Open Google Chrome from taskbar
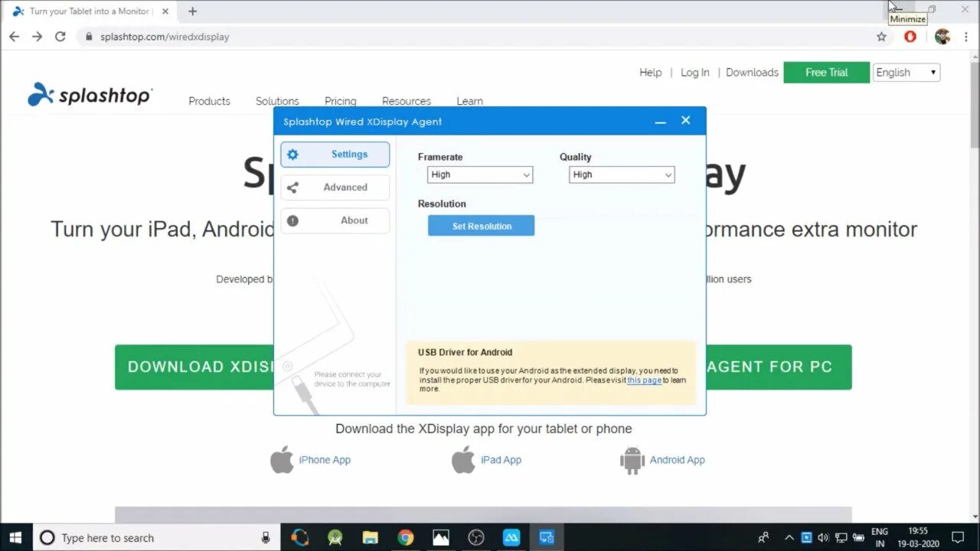 405,537
